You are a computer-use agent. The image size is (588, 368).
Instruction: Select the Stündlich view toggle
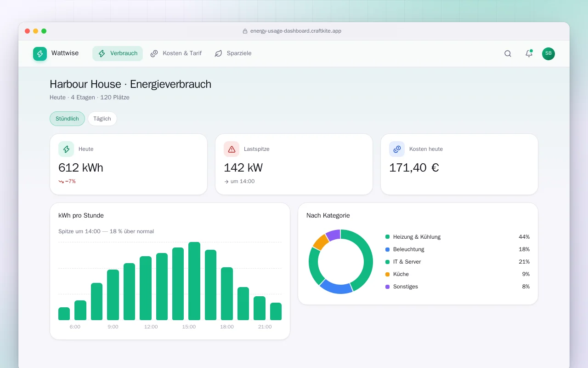pos(67,119)
